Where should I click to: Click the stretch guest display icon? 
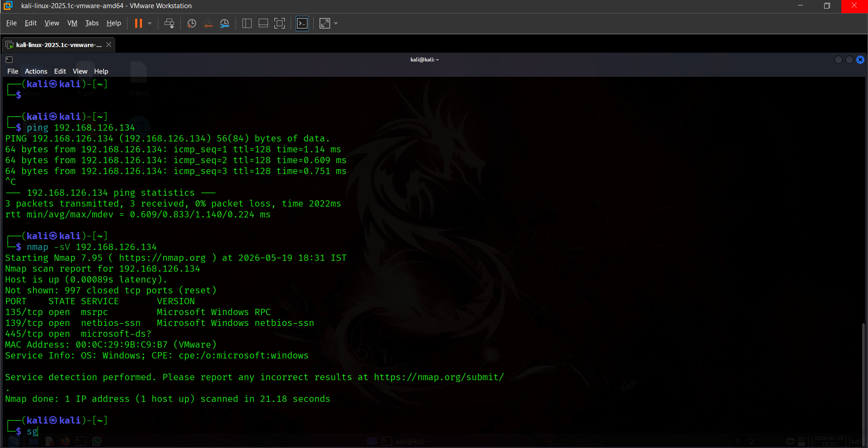click(x=325, y=24)
